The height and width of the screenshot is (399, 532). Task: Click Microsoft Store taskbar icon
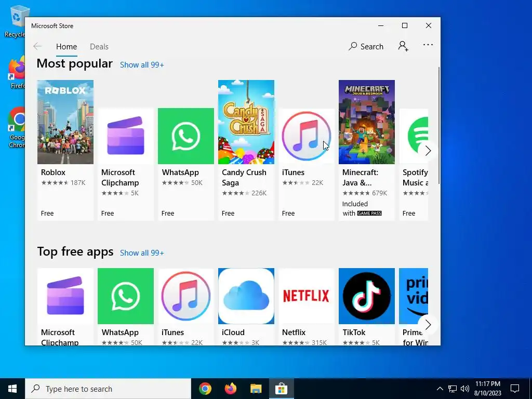click(x=281, y=389)
